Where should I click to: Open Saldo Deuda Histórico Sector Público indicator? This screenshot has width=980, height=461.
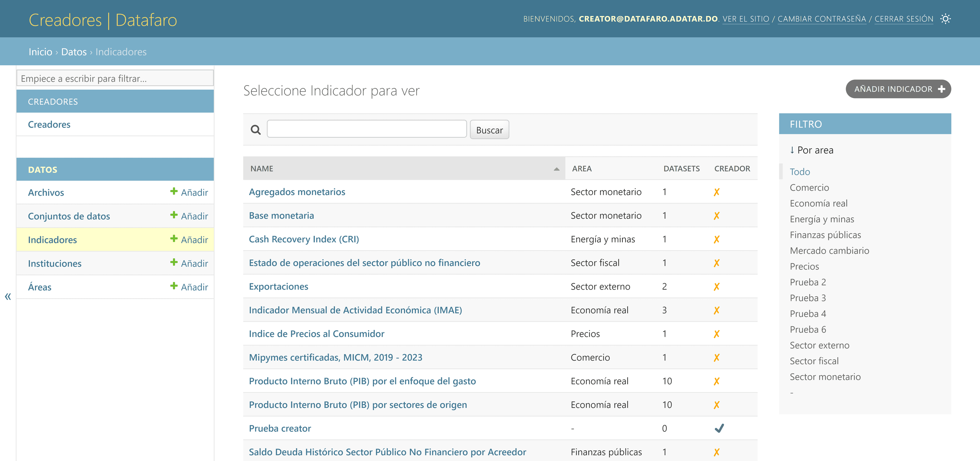coord(387,452)
